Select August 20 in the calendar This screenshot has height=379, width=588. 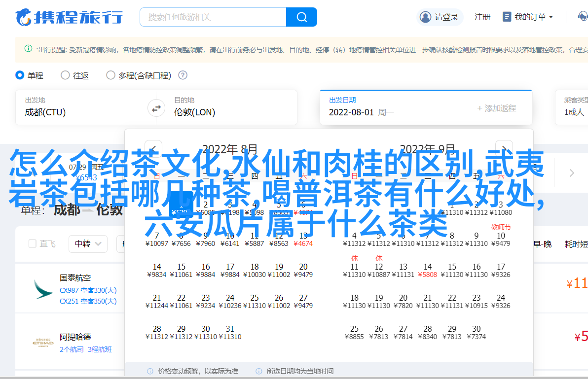(x=303, y=271)
